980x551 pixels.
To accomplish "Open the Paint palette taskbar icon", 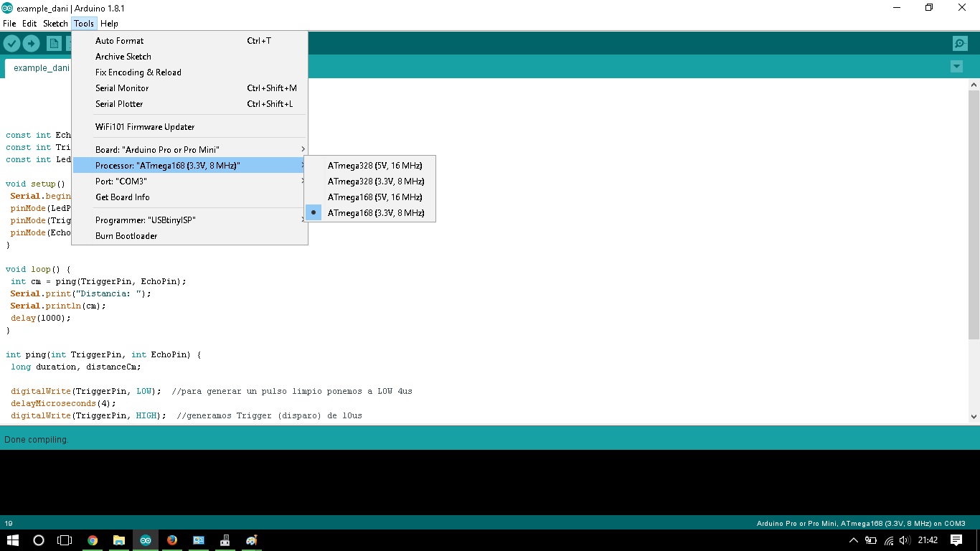I will pyautogui.click(x=251, y=540).
